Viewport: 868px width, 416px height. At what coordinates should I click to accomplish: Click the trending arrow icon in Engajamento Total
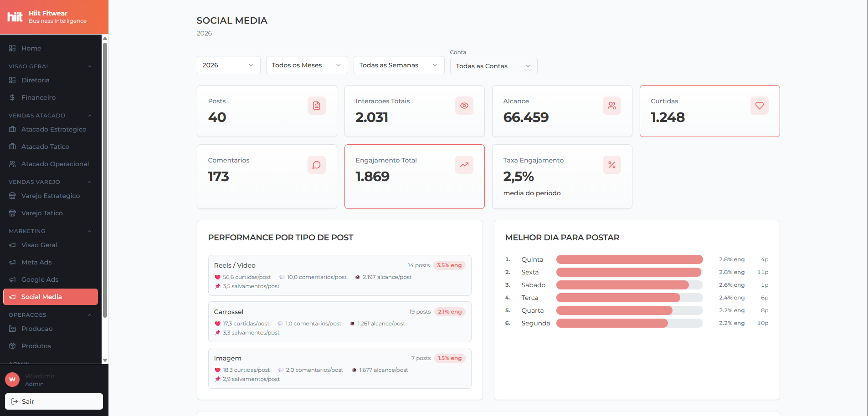tap(464, 165)
